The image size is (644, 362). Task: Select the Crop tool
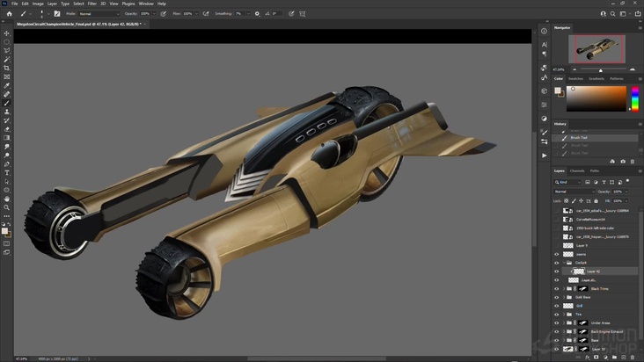coord(6,68)
